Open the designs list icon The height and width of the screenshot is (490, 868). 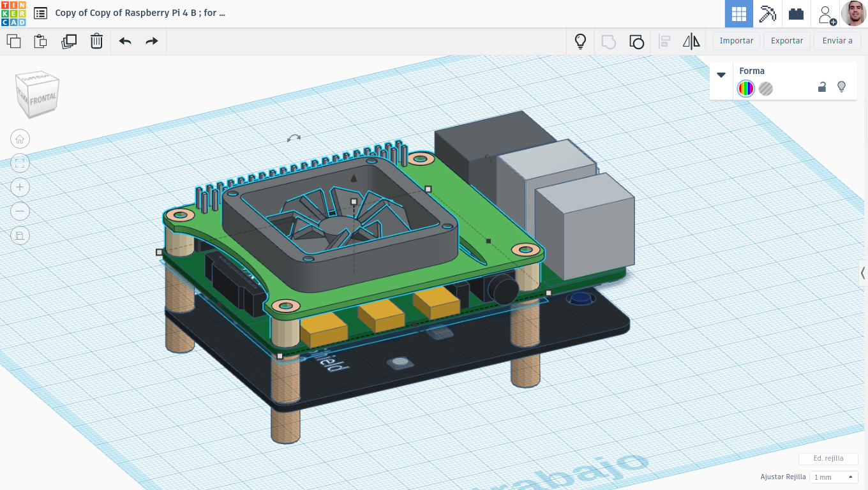(40, 13)
